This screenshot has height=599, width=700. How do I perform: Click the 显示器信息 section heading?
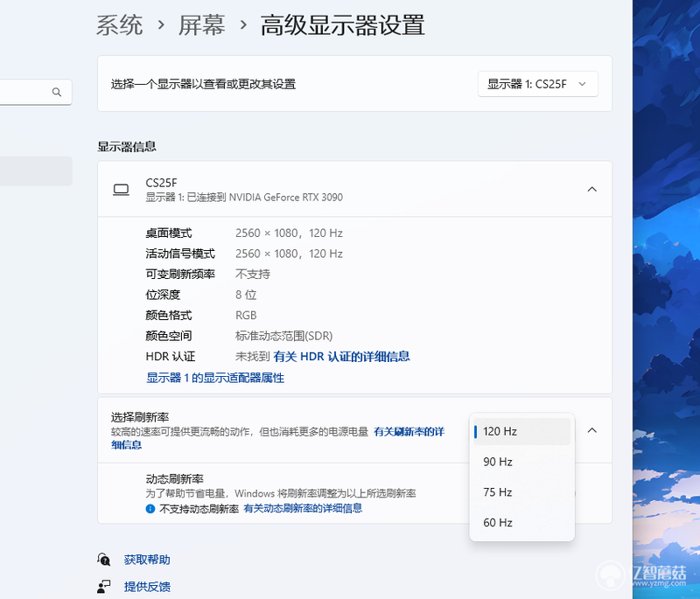coord(127,146)
